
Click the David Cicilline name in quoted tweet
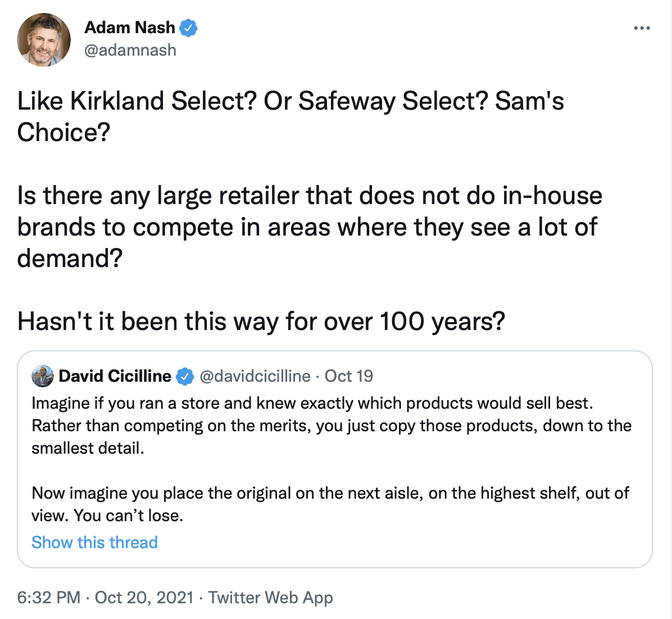tap(115, 376)
